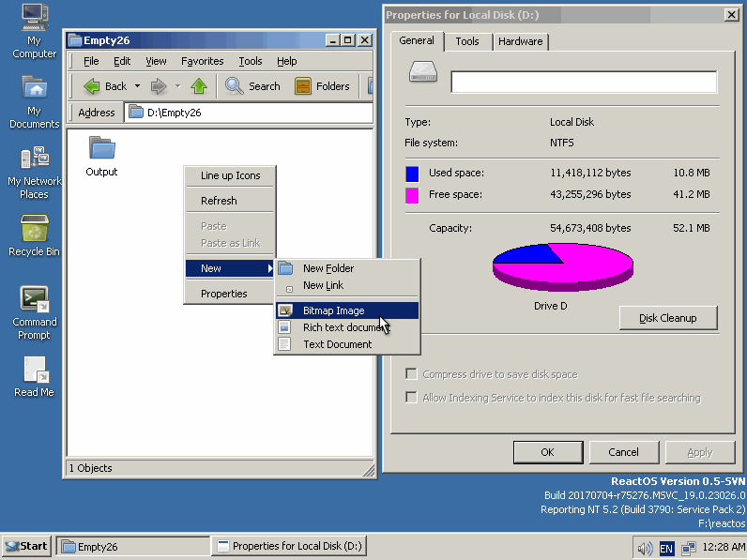Click the taskbar clock showing 12:28 AM
The width and height of the screenshot is (747, 560).
point(724,547)
